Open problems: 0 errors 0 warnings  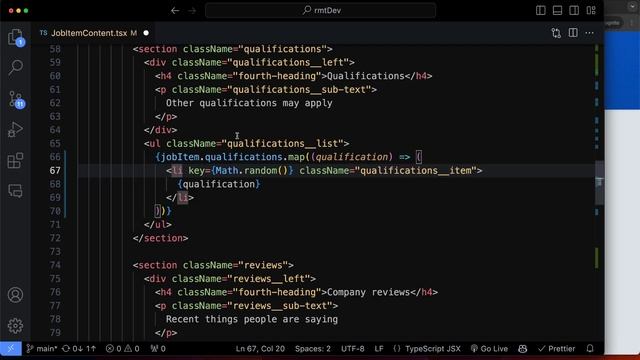[122, 349]
